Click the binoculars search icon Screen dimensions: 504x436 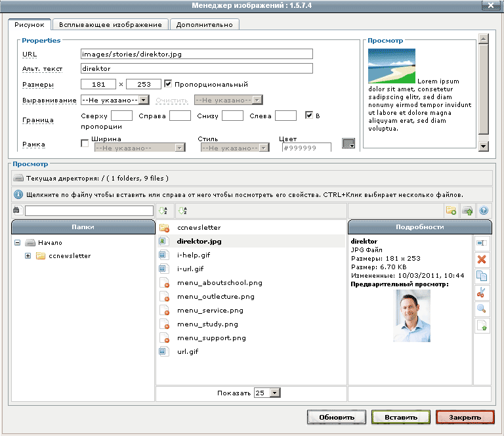17,211
